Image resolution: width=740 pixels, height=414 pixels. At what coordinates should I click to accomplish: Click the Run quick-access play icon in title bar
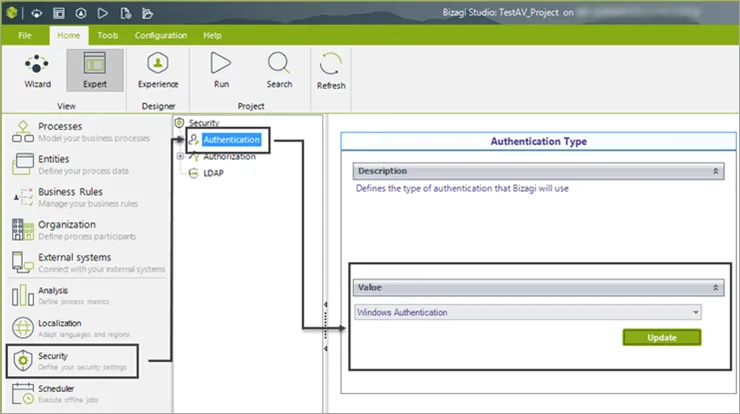[102, 13]
